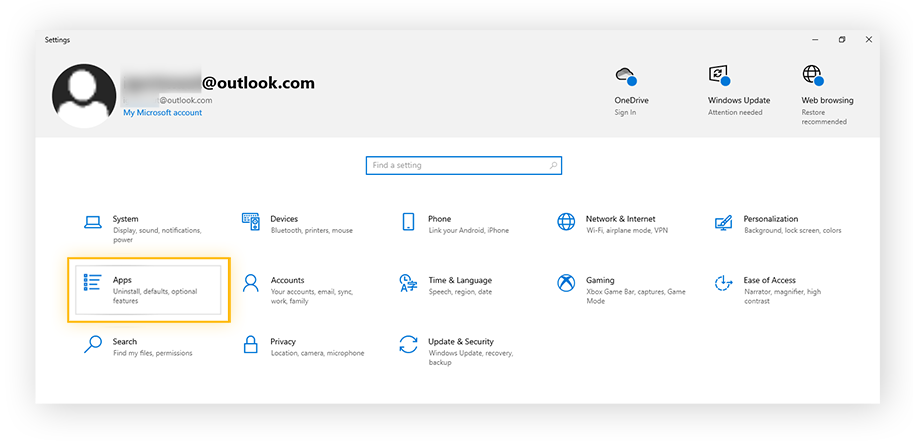The image size is (913, 441).
Task: Select the Gaming Xbox icon
Action: click(566, 283)
